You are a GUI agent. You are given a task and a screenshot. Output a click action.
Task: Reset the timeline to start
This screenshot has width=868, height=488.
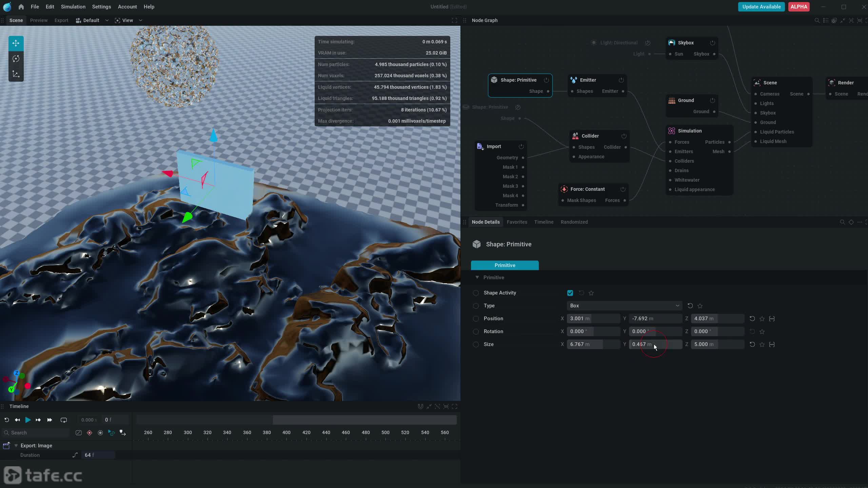(x=6, y=420)
